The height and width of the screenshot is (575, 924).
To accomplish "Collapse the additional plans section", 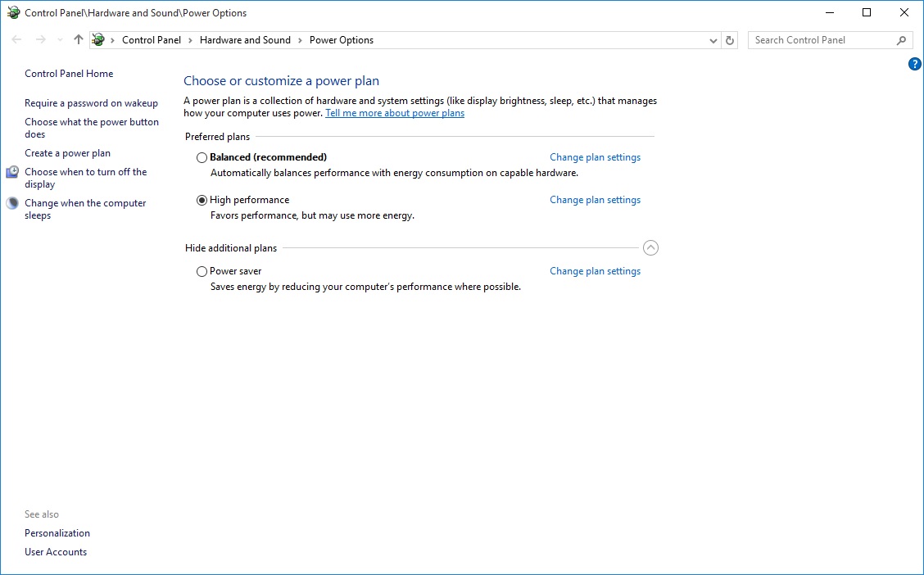I will point(650,247).
